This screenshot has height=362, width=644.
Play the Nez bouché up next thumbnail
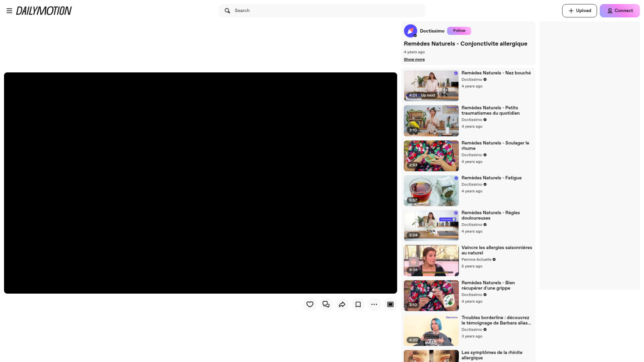coord(431,86)
